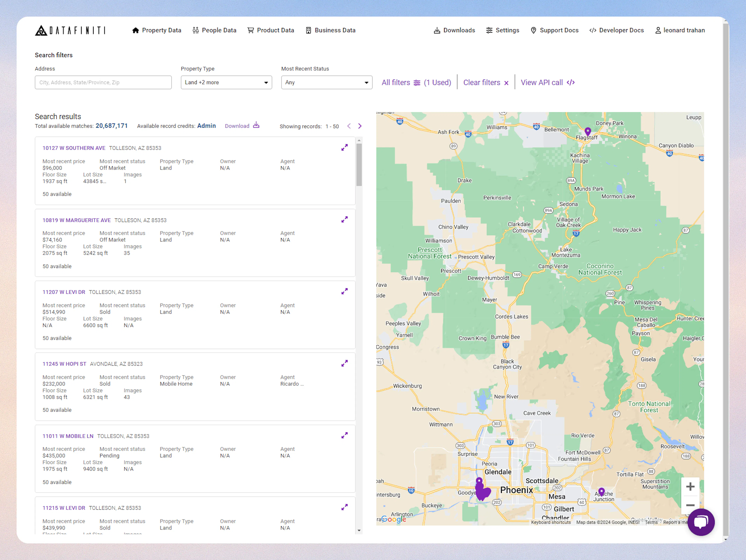Screen dimensions: 746x560
Task: Open Support Docs location icon
Action: pos(533,30)
